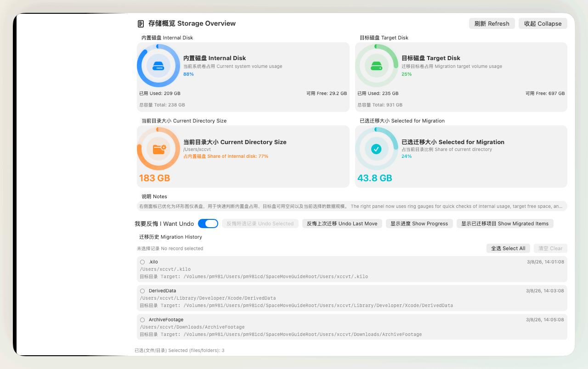Click the orange folder gear icon
588x369 pixels.
(158, 149)
